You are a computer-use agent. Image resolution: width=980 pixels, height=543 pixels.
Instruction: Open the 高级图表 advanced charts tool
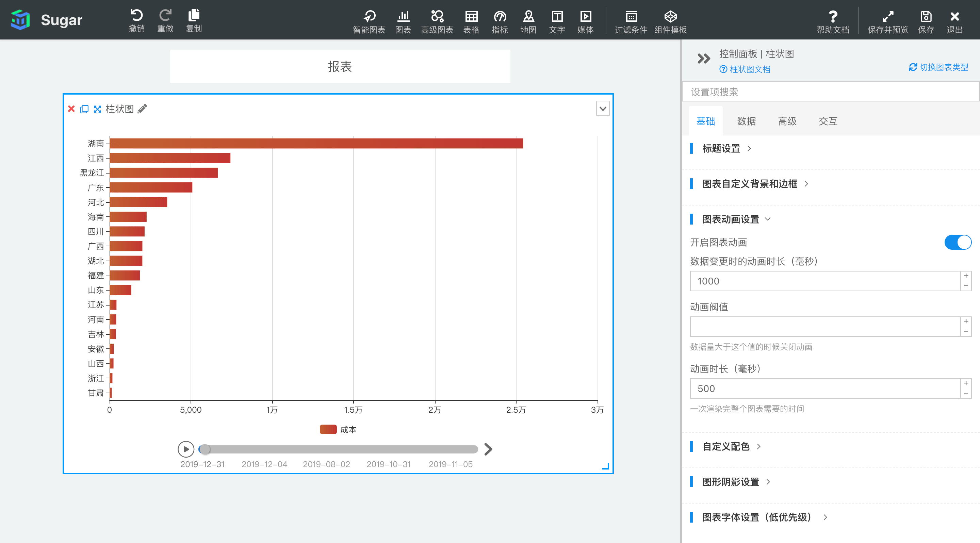coord(437,22)
